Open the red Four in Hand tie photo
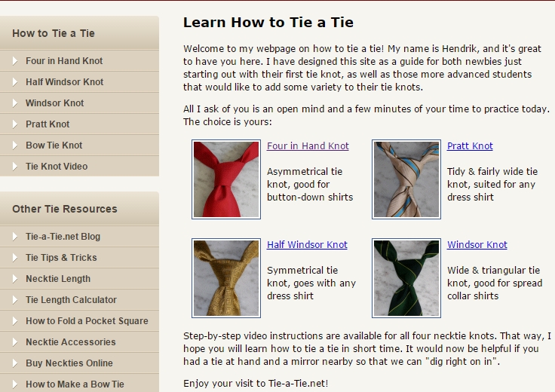Screen dimensions: 555x392 (226, 179)
